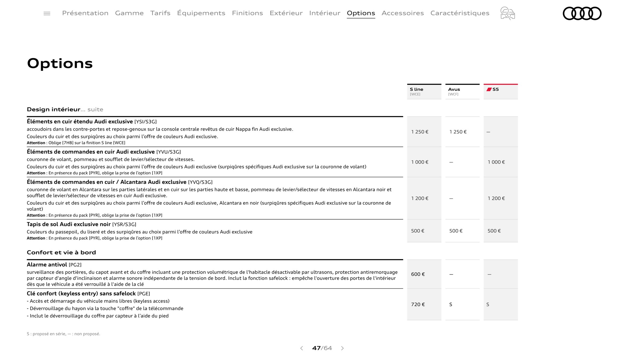Image resolution: width=644 pixels, height=362 pixels.
Task: Click S line price 1 250 €
Action: tap(420, 132)
